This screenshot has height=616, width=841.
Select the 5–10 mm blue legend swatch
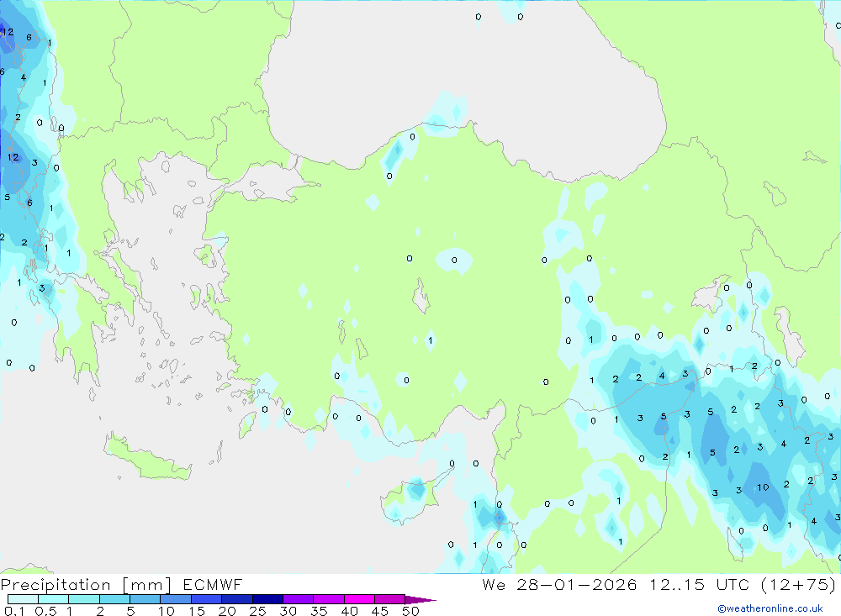click(x=145, y=599)
